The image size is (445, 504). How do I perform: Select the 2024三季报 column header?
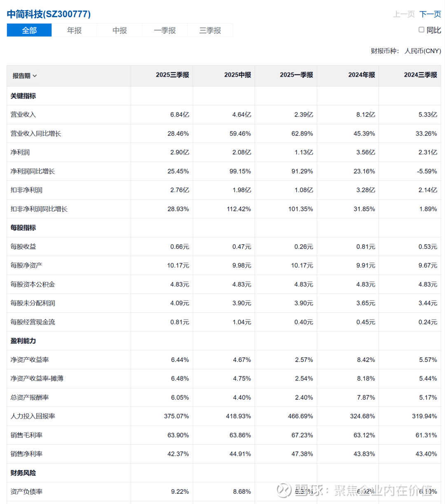click(x=420, y=75)
